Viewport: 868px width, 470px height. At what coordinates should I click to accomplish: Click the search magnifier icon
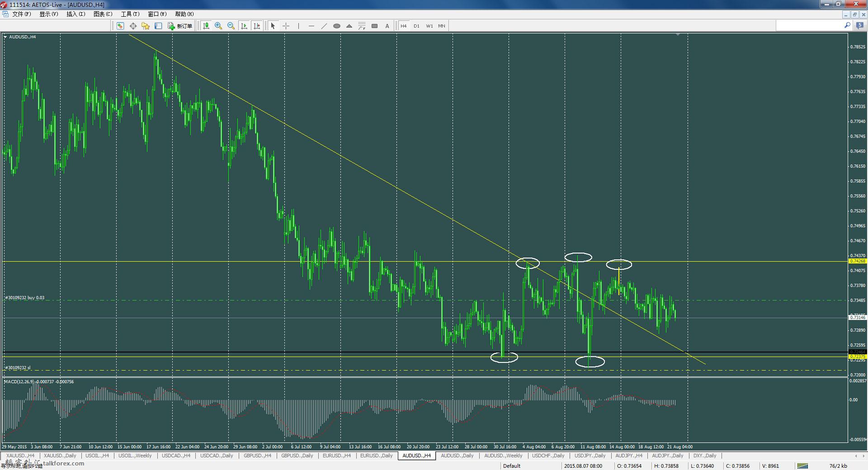(x=847, y=26)
